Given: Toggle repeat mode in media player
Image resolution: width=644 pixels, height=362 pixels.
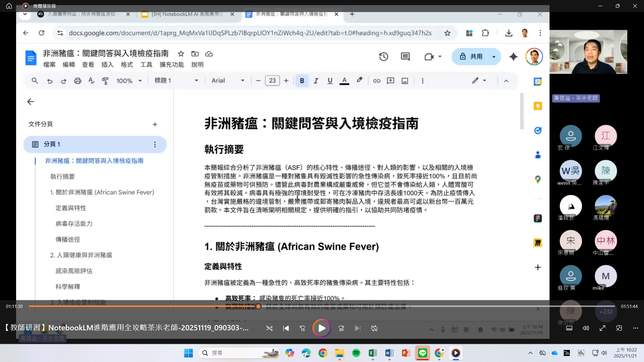Looking at the screenshot, I should pos(374,328).
